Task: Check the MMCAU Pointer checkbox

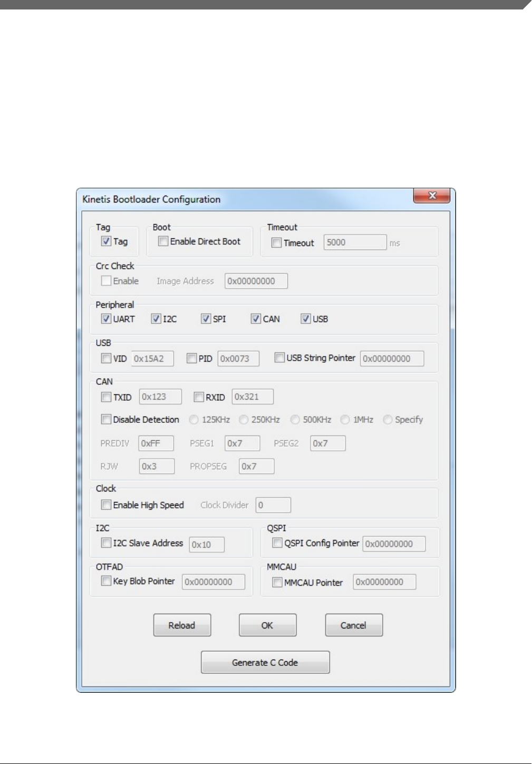Action: point(277,583)
